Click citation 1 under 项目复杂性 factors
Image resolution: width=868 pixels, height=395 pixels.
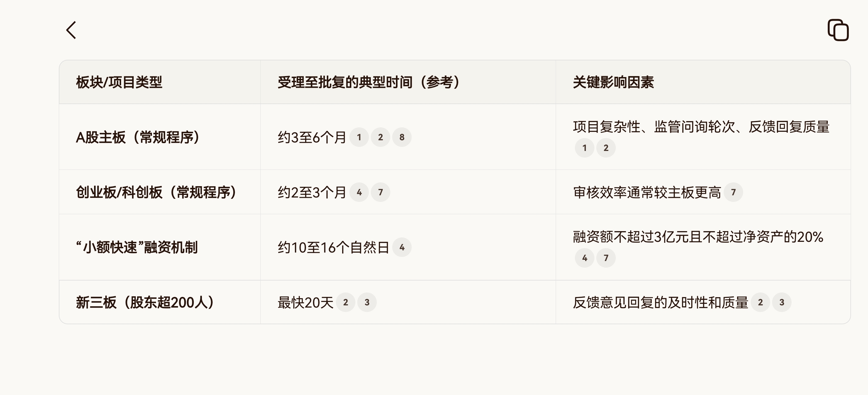tap(584, 147)
